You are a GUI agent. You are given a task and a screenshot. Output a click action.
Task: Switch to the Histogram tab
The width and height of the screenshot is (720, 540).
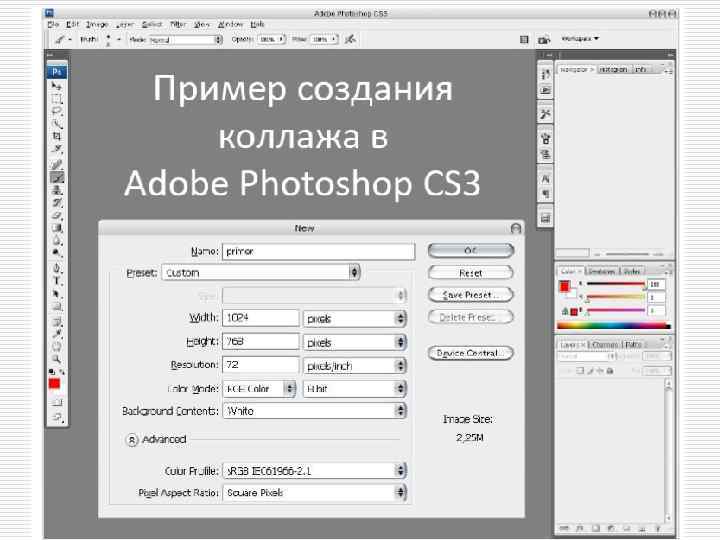point(613,69)
